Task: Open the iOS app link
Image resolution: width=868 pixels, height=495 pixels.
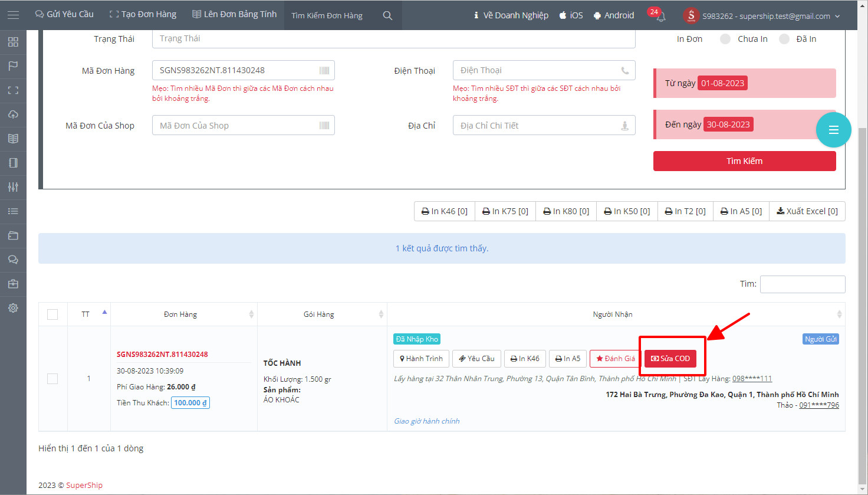Action: click(x=571, y=15)
